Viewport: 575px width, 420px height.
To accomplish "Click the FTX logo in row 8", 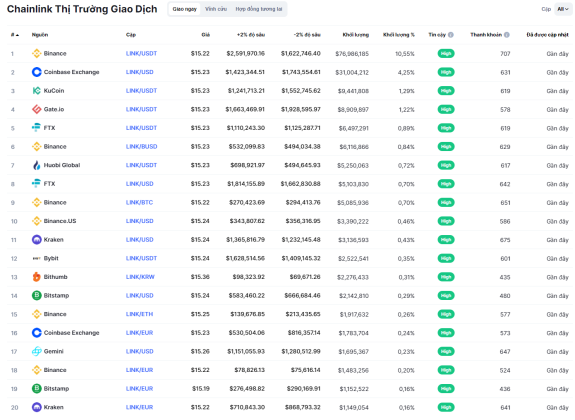I will point(36,184).
